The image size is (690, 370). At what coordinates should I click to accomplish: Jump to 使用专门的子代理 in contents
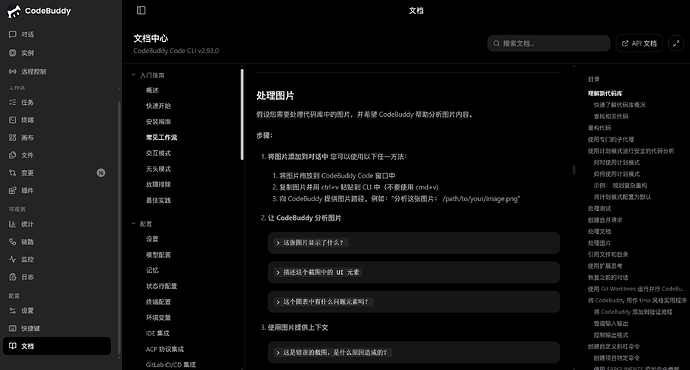click(x=611, y=139)
